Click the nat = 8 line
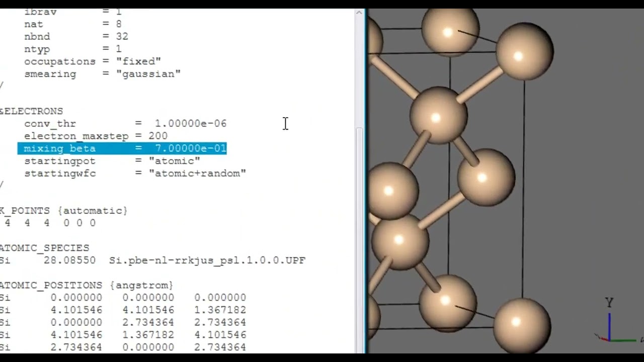This screenshot has width=644, height=362. [72, 24]
